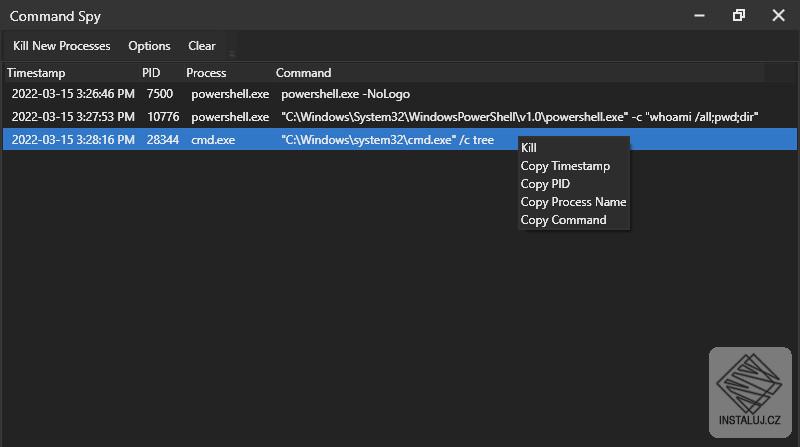Sort by the PID column header
The width and height of the screenshot is (800, 447).
click(x=151, y=73)
